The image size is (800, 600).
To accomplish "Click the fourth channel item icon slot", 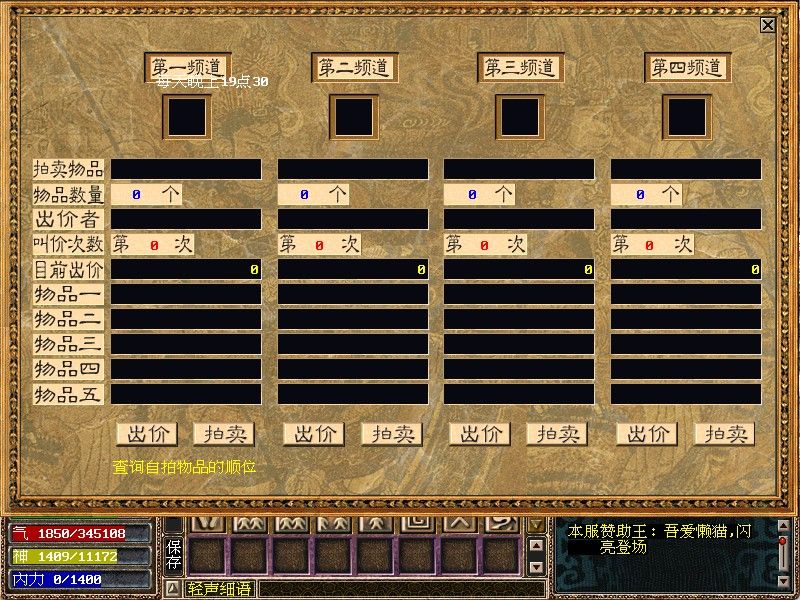I will (687, 117).
